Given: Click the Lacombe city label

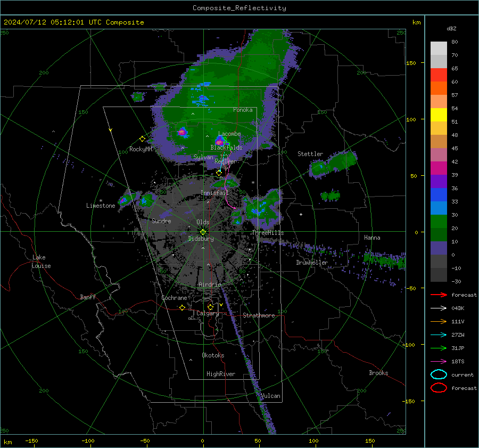Looking at the screenshot, I should (x=229, y=134).
